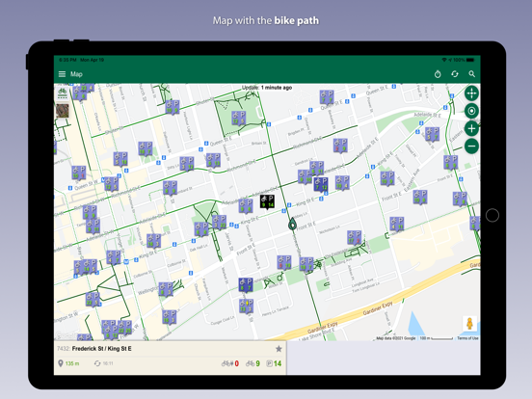Open the Terms of Use link
Screen dimensions: 532x399
click(467, 338)
